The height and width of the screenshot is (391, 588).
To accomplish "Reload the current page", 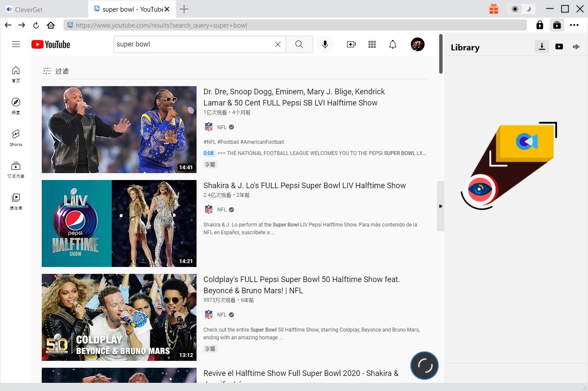I will [36, 25].
